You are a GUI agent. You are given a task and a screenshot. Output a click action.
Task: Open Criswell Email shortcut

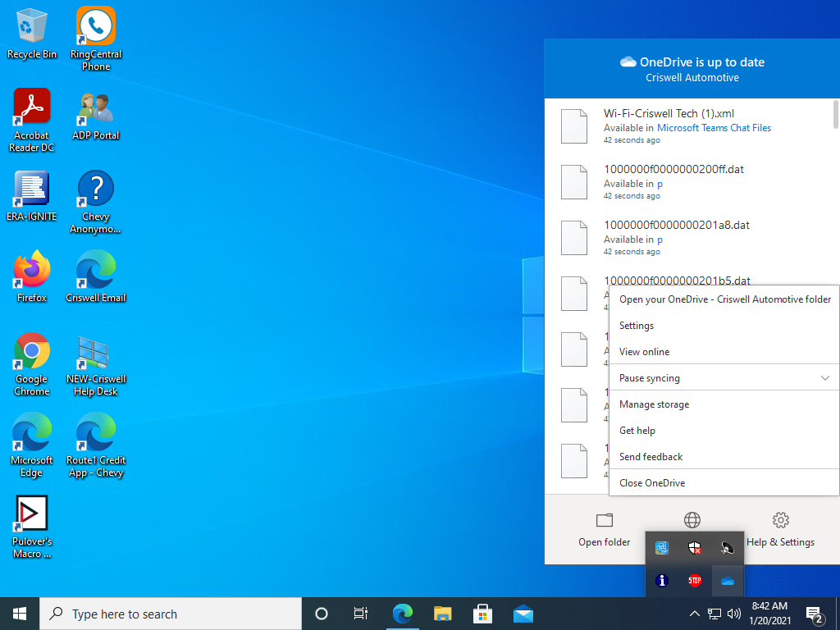[96, 276]
